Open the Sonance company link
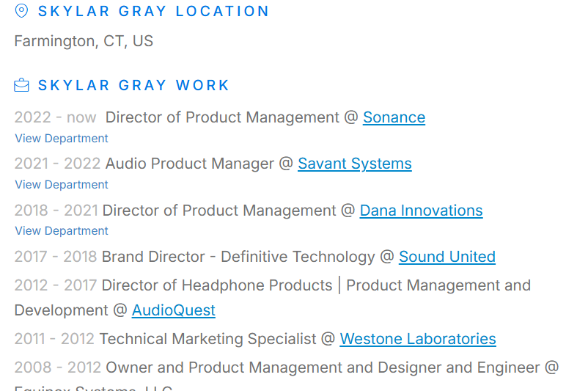Image resolution: width=588 pixels, height=391 pixels. (394, 117)
